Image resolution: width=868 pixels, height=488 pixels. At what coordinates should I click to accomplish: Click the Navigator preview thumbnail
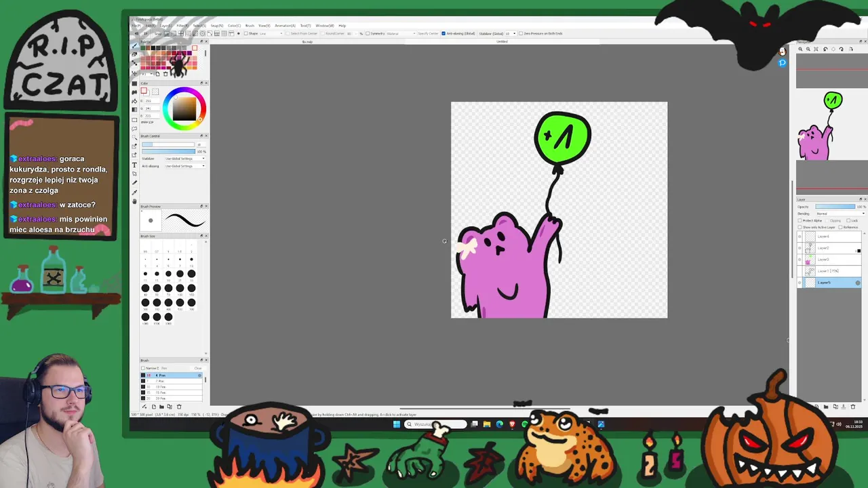tap(832, 125)
